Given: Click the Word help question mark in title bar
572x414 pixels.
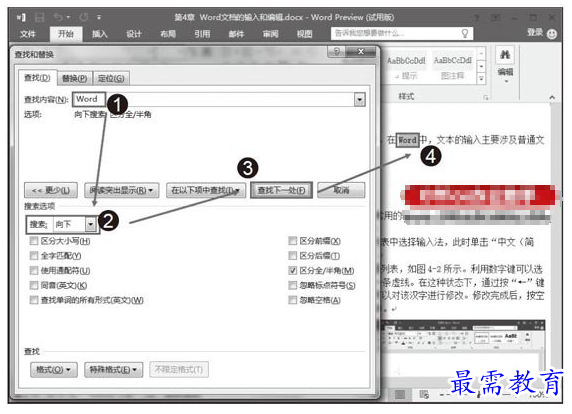Looking at the screenshot, I should (x=476, y=18).
